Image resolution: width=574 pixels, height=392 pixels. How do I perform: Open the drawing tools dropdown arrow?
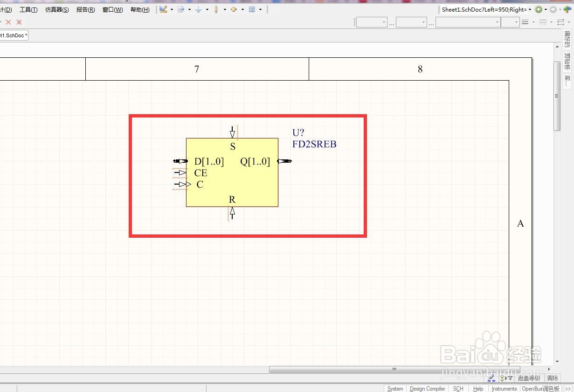[172, 9]
